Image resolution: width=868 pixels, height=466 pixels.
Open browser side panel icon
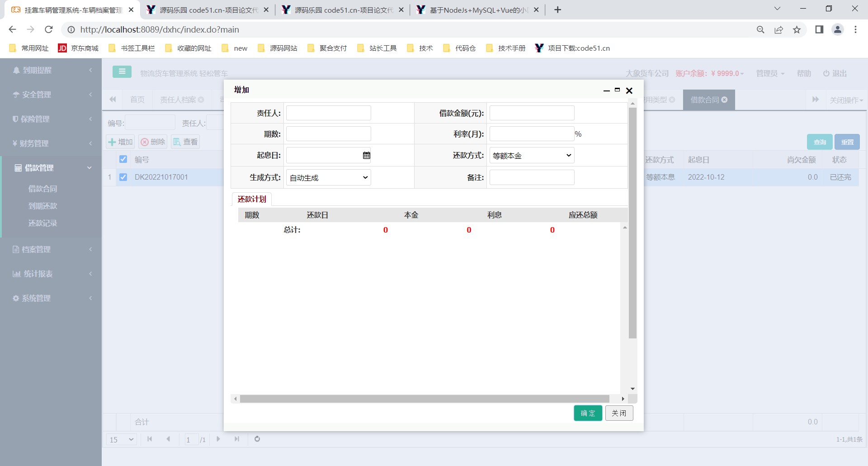coord(819,29)
